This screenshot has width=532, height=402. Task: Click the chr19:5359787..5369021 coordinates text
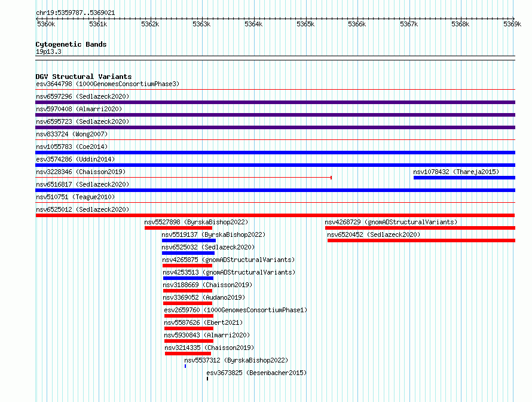point(75,13)
